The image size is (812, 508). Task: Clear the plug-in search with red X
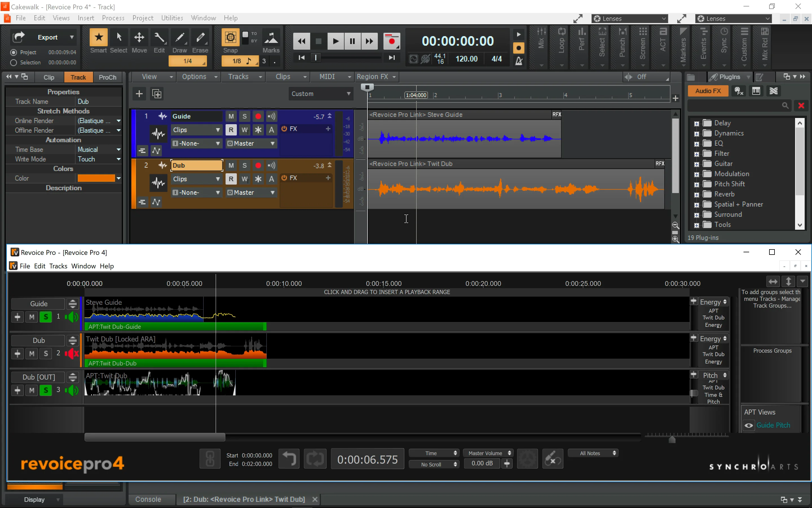point(801,106)
